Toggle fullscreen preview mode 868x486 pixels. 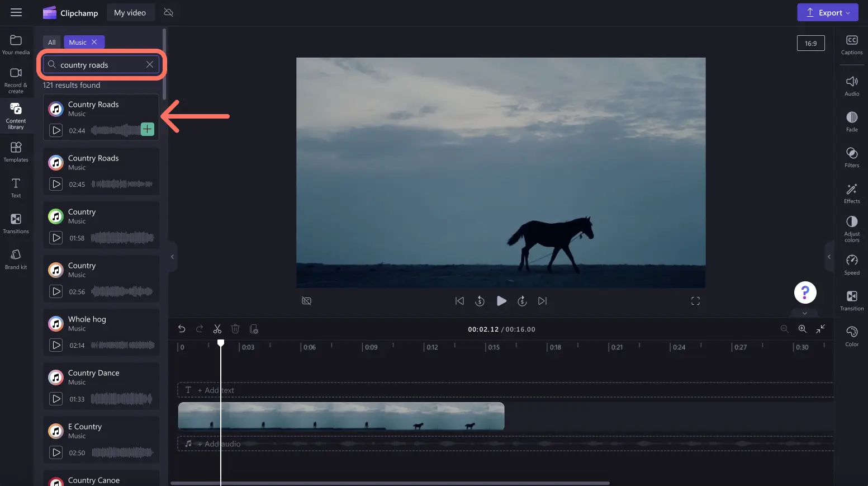(695, 301)
